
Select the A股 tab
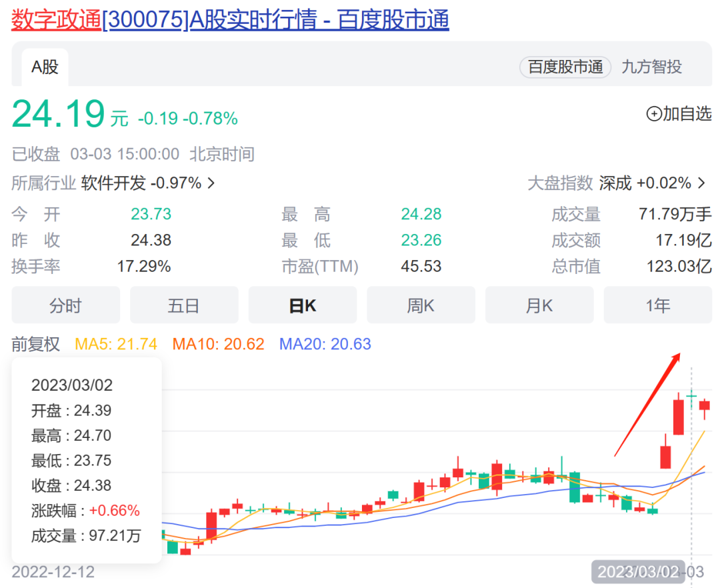coord(45,67)
